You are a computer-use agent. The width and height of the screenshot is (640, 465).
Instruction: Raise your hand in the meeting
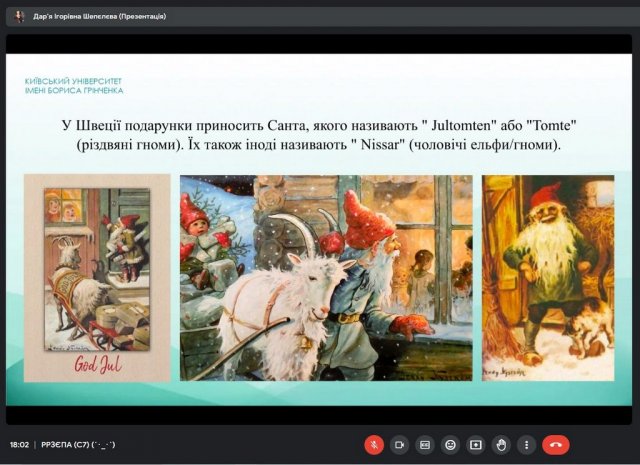click(501, 444)
